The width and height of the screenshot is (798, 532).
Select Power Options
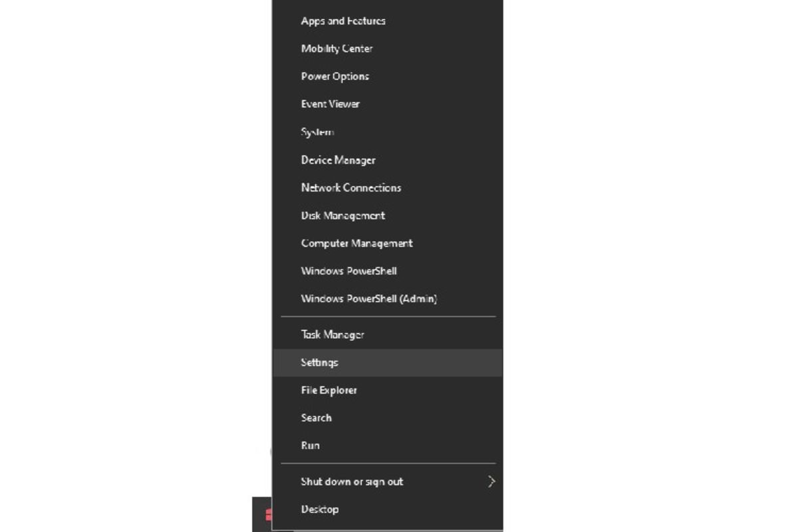pos(334,76)
